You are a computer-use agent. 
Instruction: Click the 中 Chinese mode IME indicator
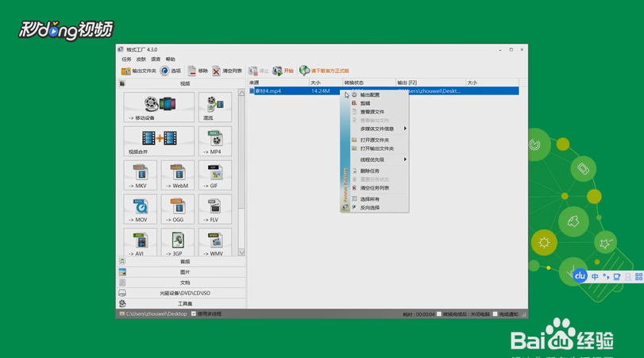point(595,277)
